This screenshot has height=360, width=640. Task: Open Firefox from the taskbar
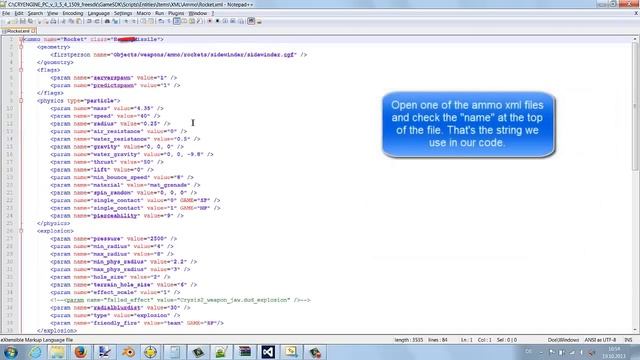pyautogui.click(x=80, y=352)
